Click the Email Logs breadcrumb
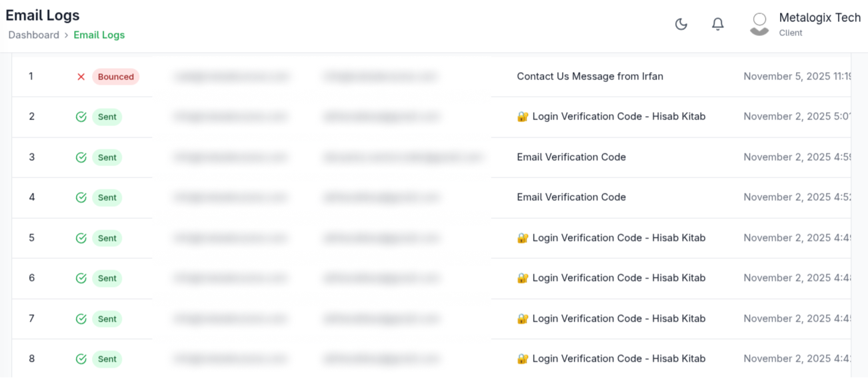Screen dimensions: 868x391 coord(99,35)
